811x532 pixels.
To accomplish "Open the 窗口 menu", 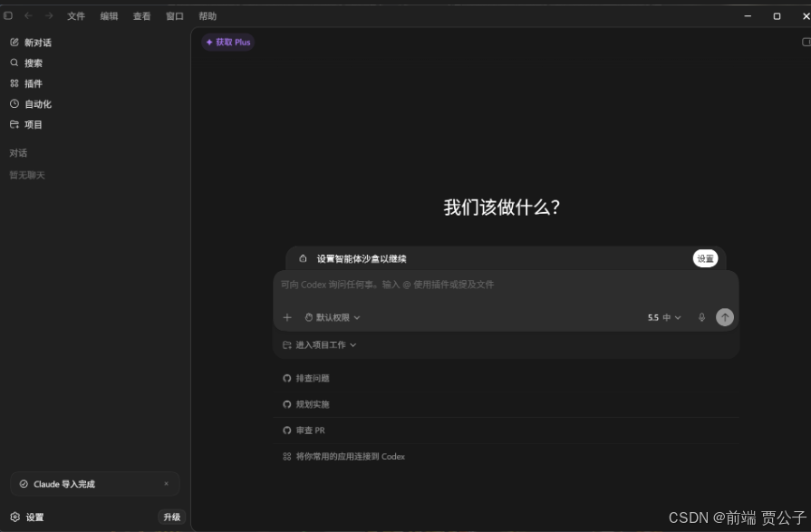I will pyautogui.click(x=175, y=16).
